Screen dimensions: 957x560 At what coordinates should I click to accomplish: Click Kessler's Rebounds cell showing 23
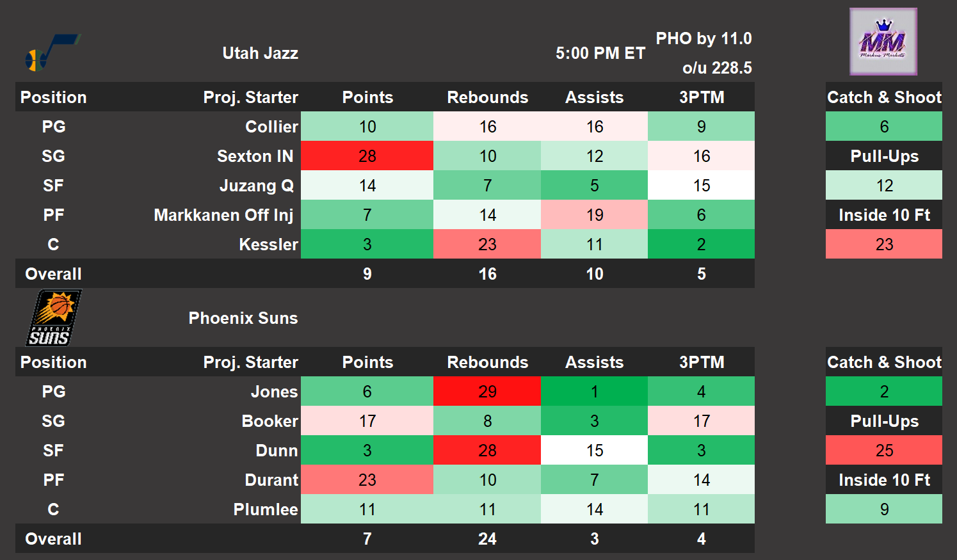(x=487, y=244)
